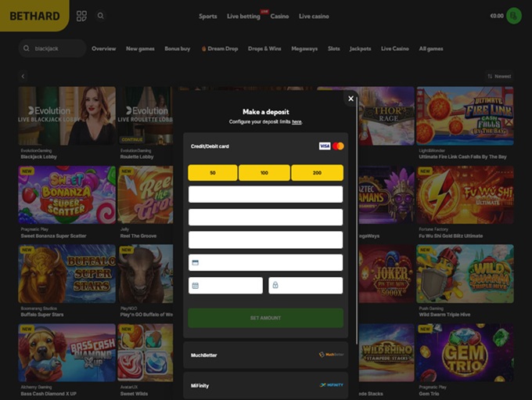Select the 50 deposit amount
The image size is (532, 400).
point(213,173)
